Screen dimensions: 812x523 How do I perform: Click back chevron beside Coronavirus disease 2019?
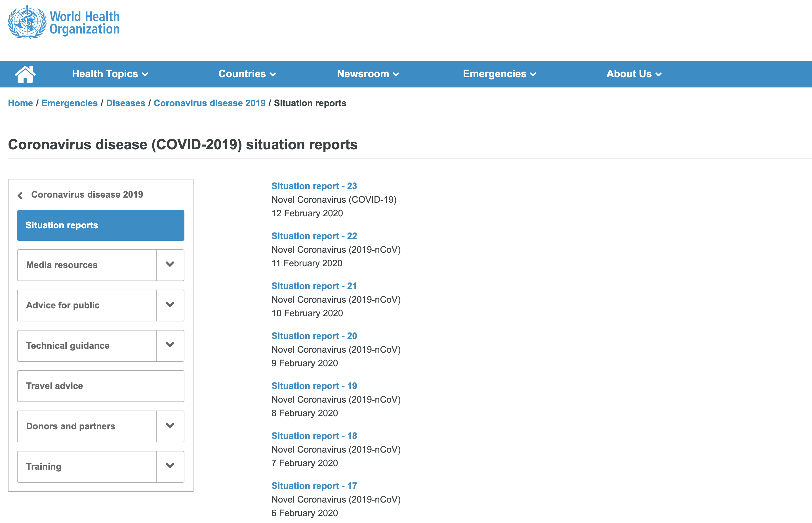click(x=20, y=195)
